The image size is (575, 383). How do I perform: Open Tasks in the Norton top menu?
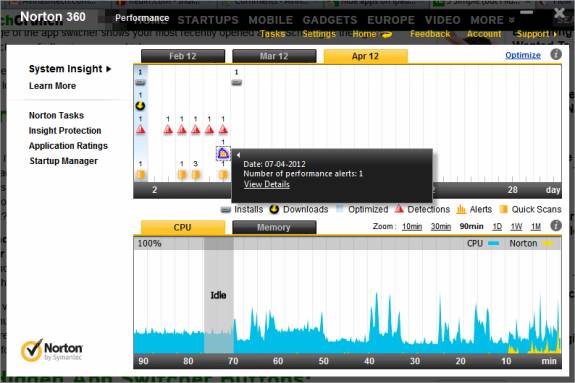tap(272, 34)
